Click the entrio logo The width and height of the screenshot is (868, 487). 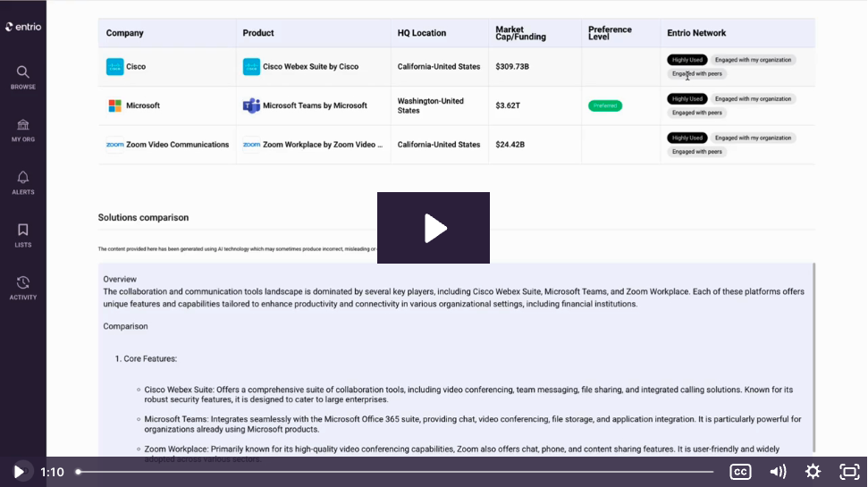tap(23, 27)
